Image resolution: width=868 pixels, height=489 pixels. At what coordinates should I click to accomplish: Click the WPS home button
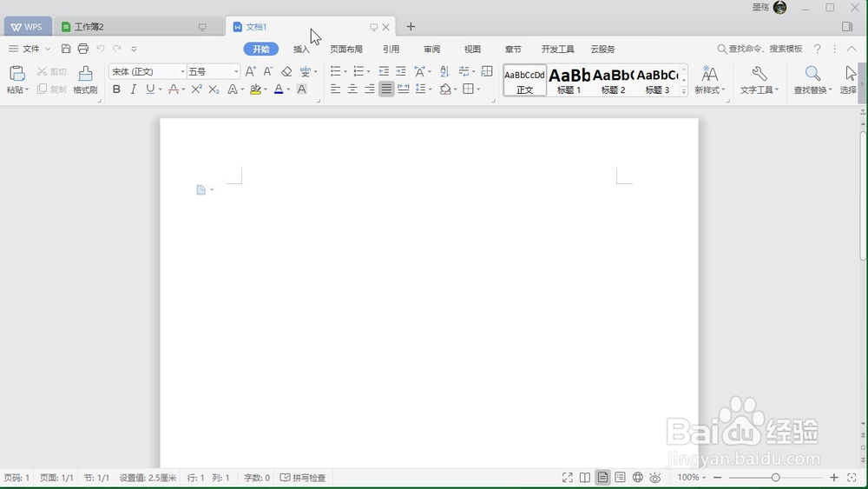coord(27,27)
